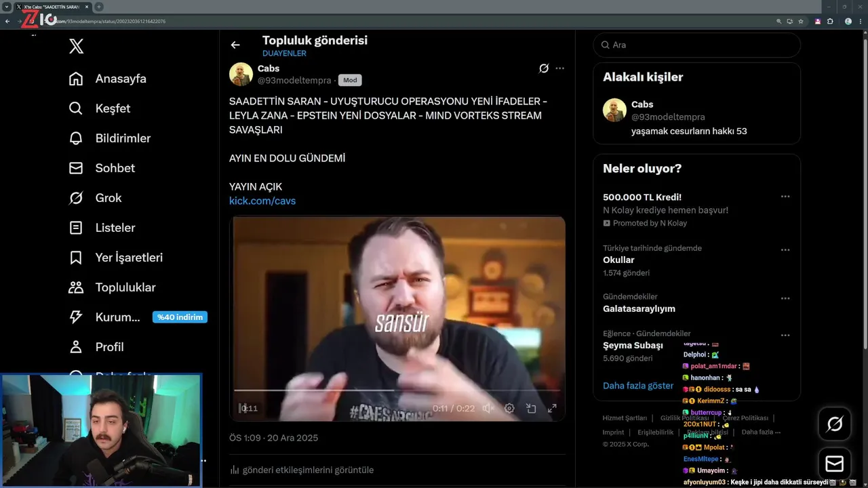Image resolution: width=868 pixels, height=488 pixels.
Task: Open Cabs profile avatar on the post
Action: tap(241, 74)
